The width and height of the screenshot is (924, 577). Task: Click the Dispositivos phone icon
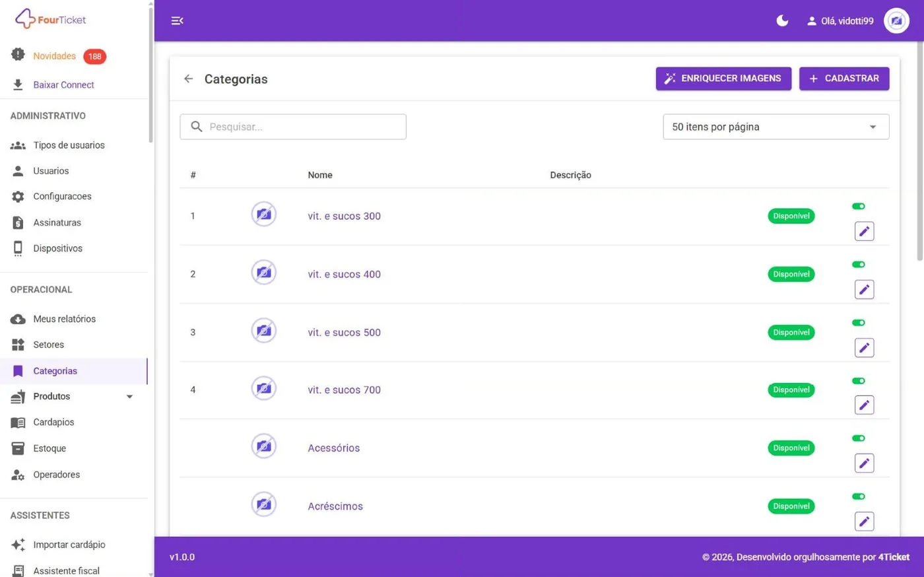tap(18, 248)
